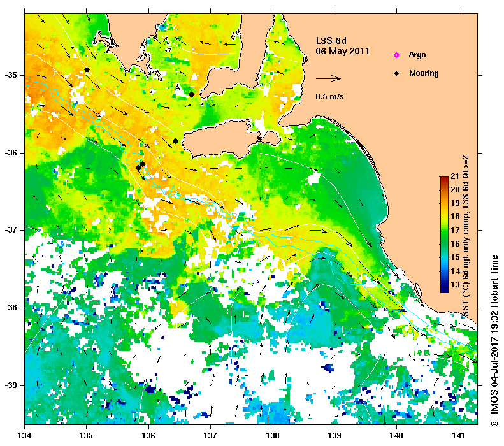The image size is (504, 446).
Task: Click longitude label '136'
Action: (x=149, y=436)
